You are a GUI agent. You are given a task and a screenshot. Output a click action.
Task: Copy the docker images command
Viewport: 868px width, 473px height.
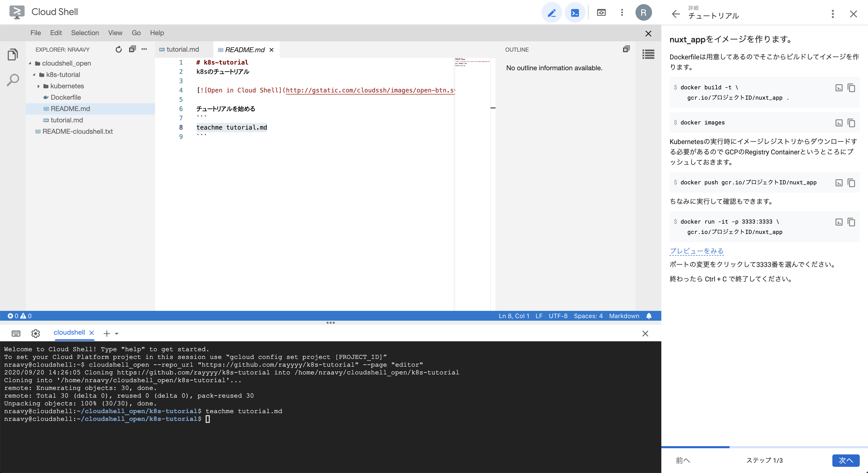coord(851,123)
